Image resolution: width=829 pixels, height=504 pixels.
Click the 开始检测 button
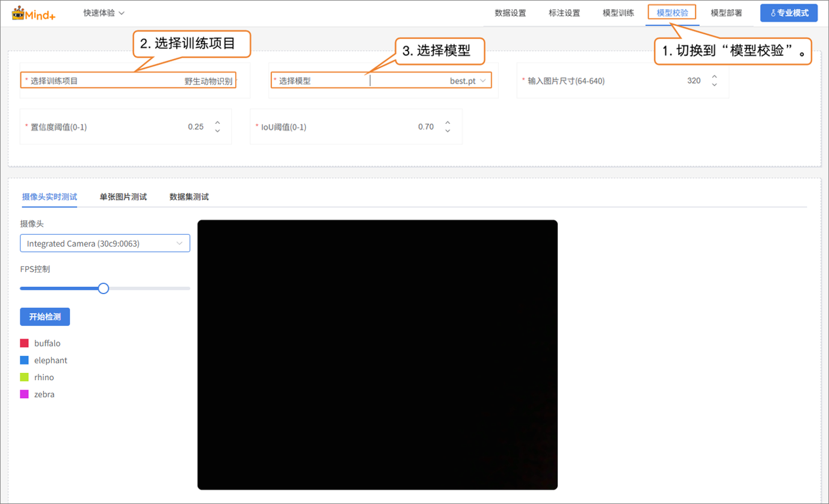45,317
